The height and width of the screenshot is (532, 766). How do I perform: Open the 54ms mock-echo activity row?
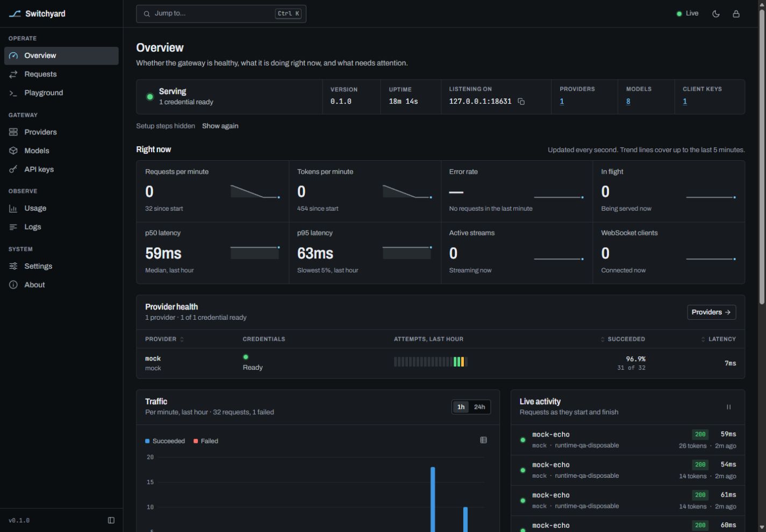[628, 470]
